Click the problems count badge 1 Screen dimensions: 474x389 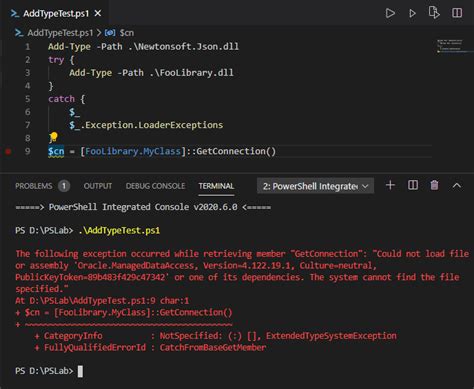click(64, 186)
